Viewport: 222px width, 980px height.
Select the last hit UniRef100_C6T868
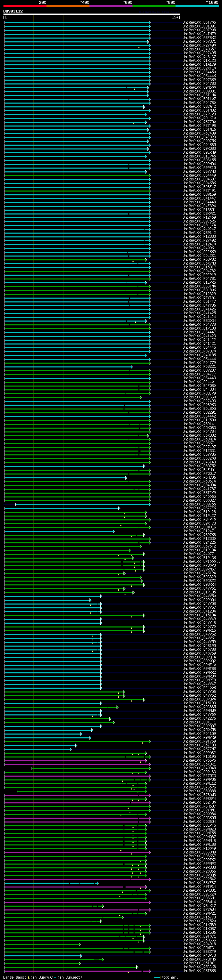[199, 971]
